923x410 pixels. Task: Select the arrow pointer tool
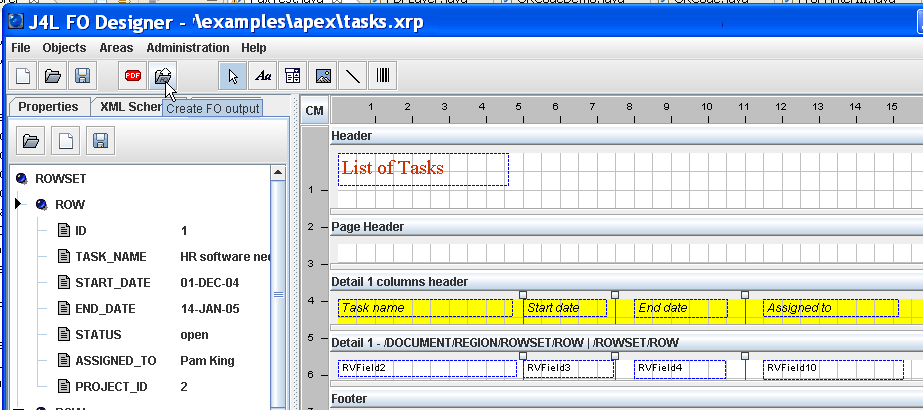(x=233, y=76)
